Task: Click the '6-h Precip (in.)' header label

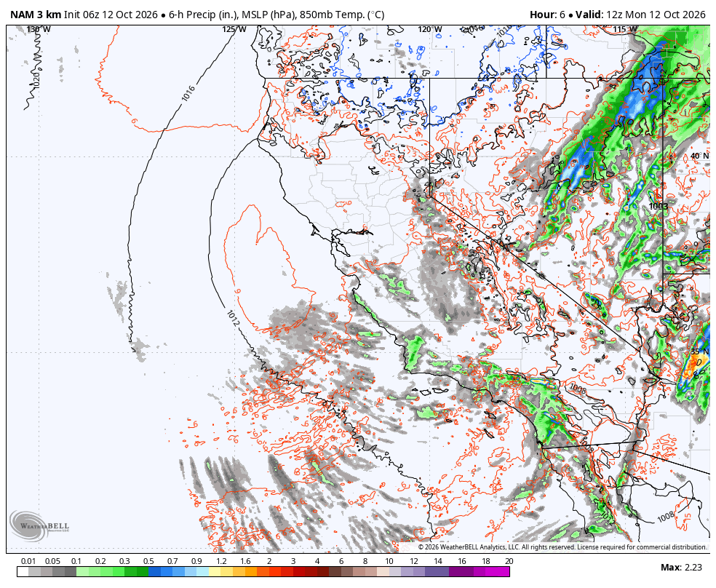Action: pyautogui.click(x=202, y=15)
